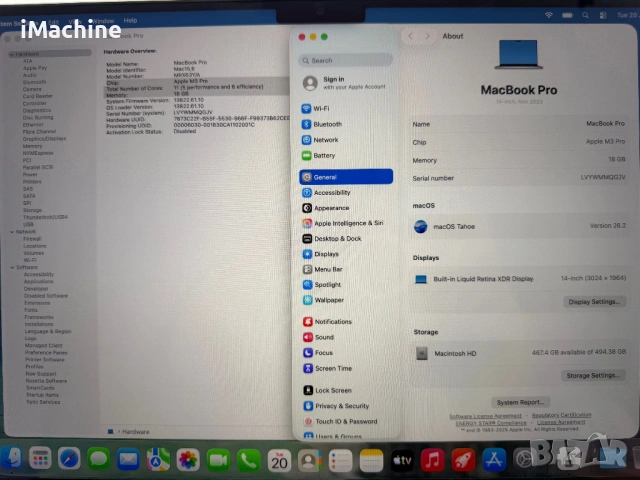Open Messages from the Dock
The height and width of the screenshot is (480, 640).
(98, 459)
